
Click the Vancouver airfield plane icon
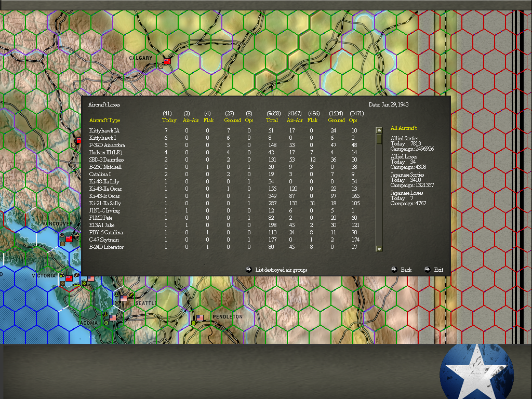(77, 235)
